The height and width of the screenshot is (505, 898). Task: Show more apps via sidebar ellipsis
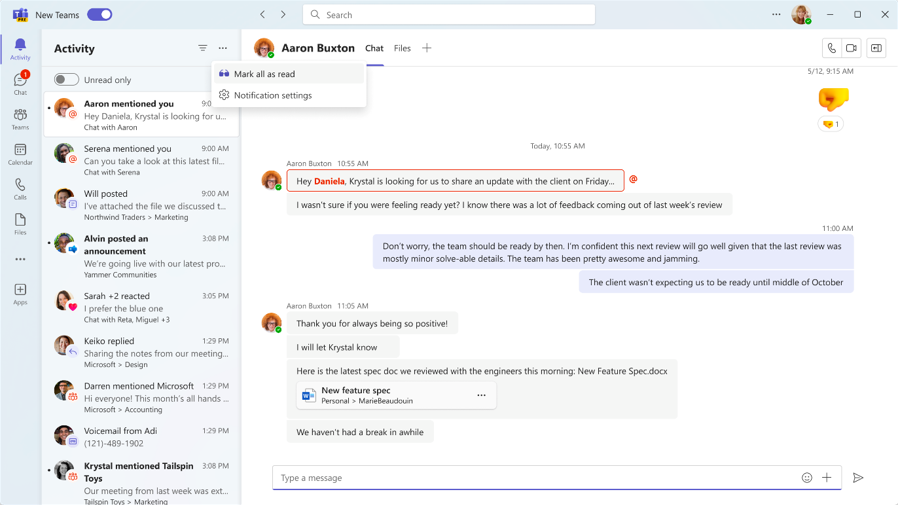[x=20, y=259]
